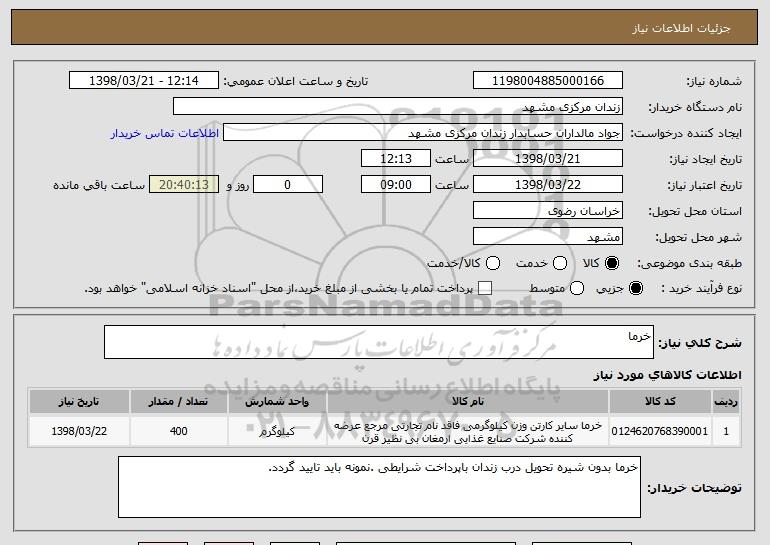
Task: Click the کد کالا column header
Action: 660,402
